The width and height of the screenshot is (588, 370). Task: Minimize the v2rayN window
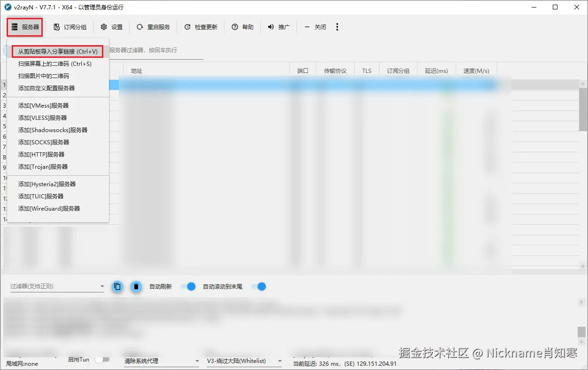[534, 7]
